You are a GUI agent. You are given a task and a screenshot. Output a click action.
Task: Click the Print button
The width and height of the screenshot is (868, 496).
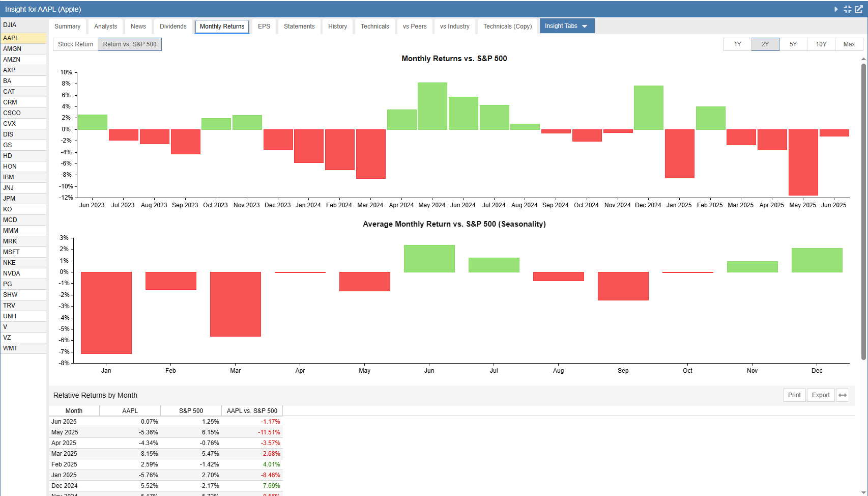794,395
